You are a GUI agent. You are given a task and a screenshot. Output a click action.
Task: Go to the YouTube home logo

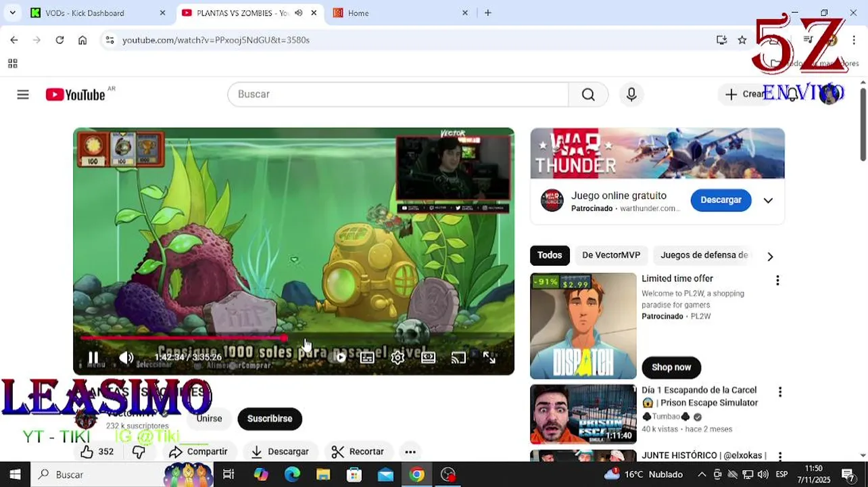click(x=75, y=95)
